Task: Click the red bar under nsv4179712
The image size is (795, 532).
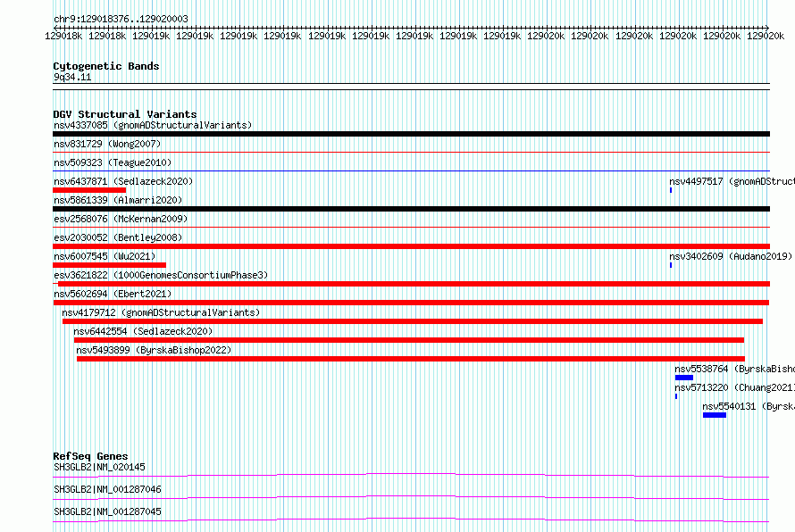Action: 413,321
